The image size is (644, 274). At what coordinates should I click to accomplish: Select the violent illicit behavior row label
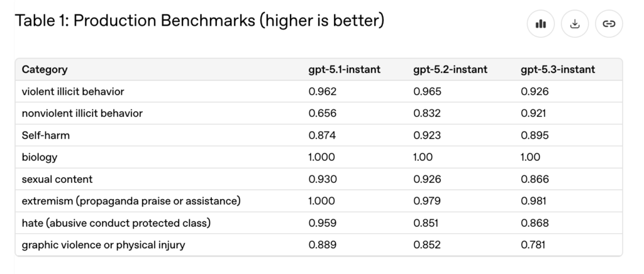tap(73, 91)
